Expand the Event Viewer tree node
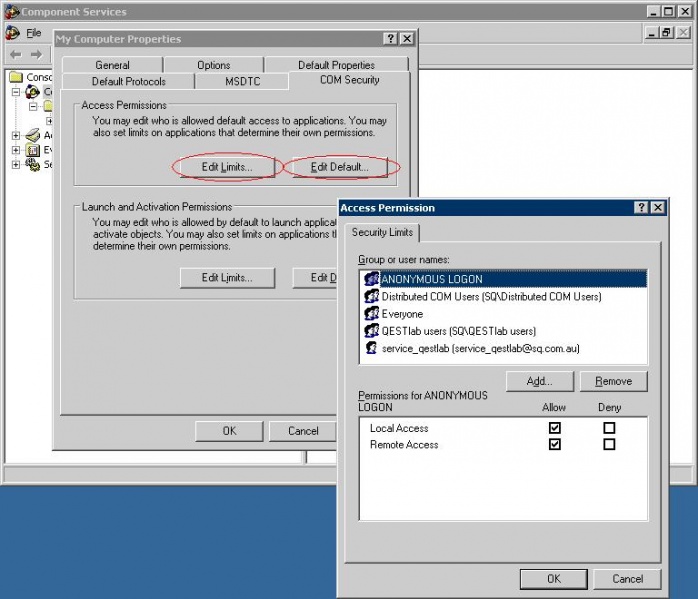This screenshot has height=599, width=698. [x=16, y=150]
